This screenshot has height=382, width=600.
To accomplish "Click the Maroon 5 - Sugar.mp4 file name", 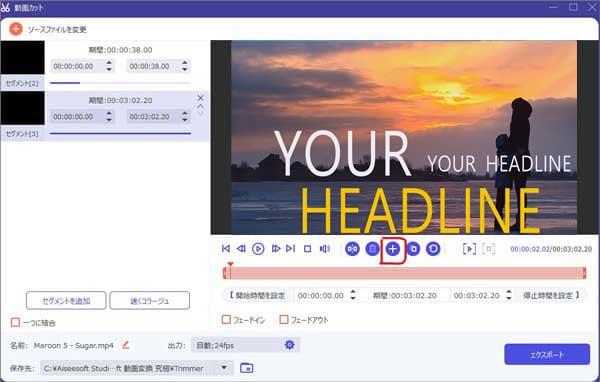I will coord(73,345).
